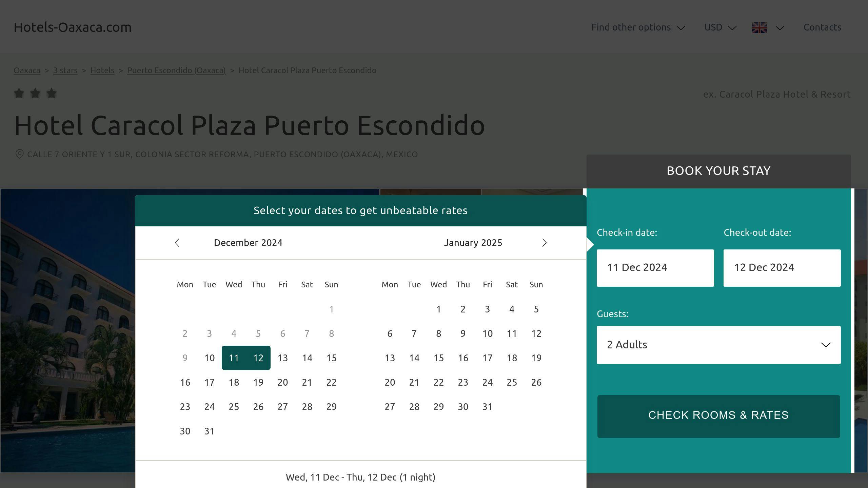The height and width of the screenshot is (488, 868).
Task: Click the Hotel Caracol Plaza Puerto Escondido title
Action: coord(249,125)
